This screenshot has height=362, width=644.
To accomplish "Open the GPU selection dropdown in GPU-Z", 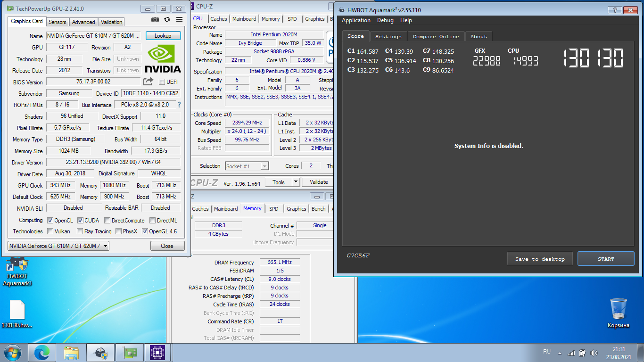I will coord(58,246).
